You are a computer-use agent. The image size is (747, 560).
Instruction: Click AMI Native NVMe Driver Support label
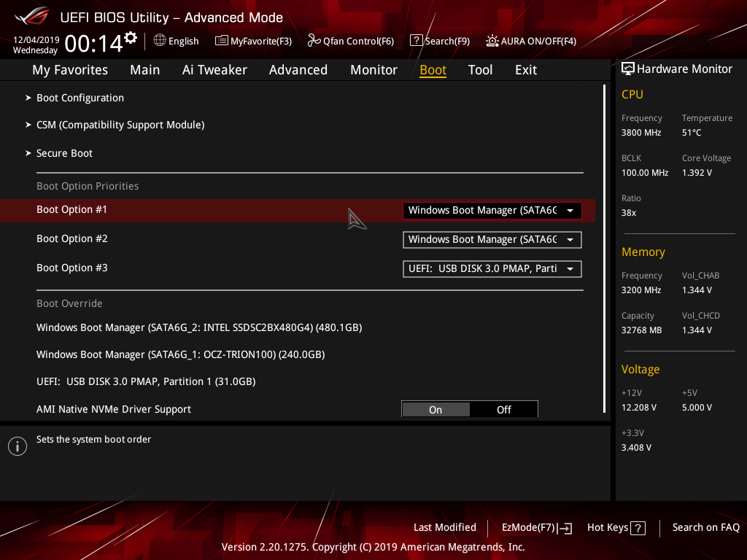(x=113, y=409)
